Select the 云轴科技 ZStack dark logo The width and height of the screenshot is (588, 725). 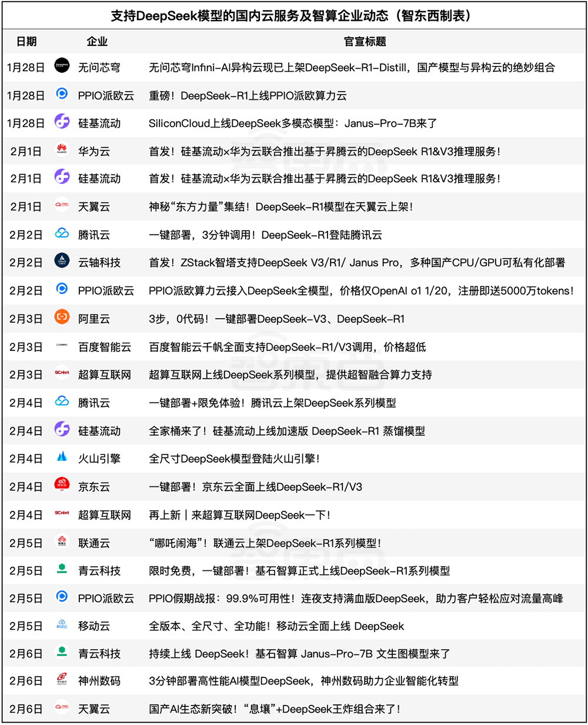62,261
